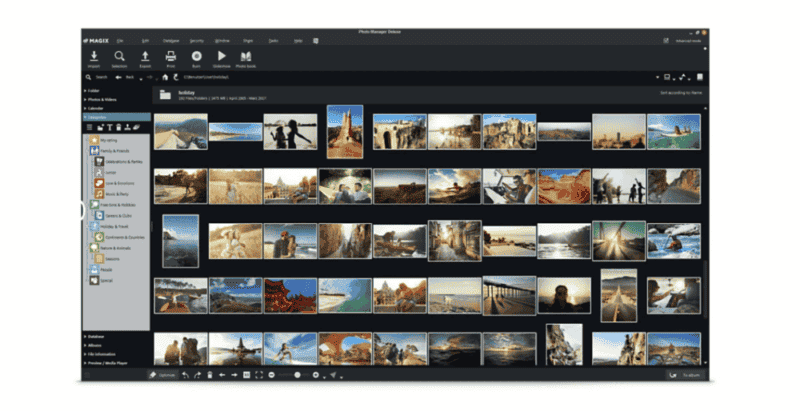Toggle the list view icon in Categories toolbar
This screenshot has height=411, width=800.
(x=90, y=127)
